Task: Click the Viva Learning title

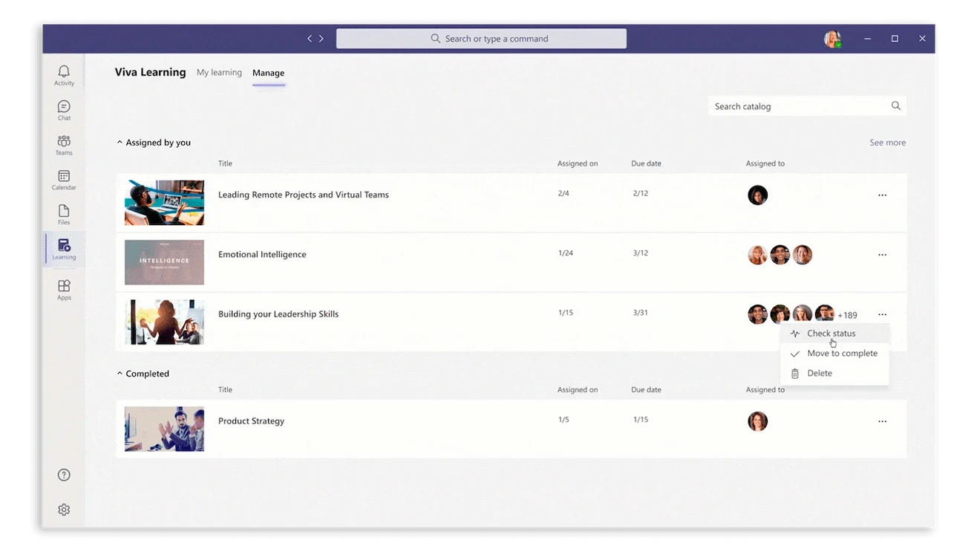Action: (150, 72)
